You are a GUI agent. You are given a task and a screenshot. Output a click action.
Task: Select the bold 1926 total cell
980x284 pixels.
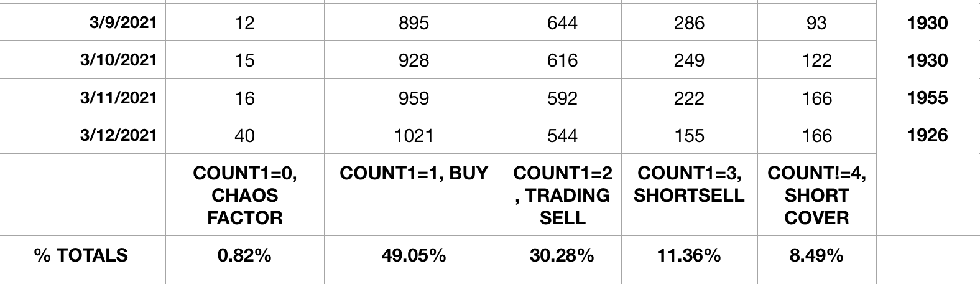927,135
